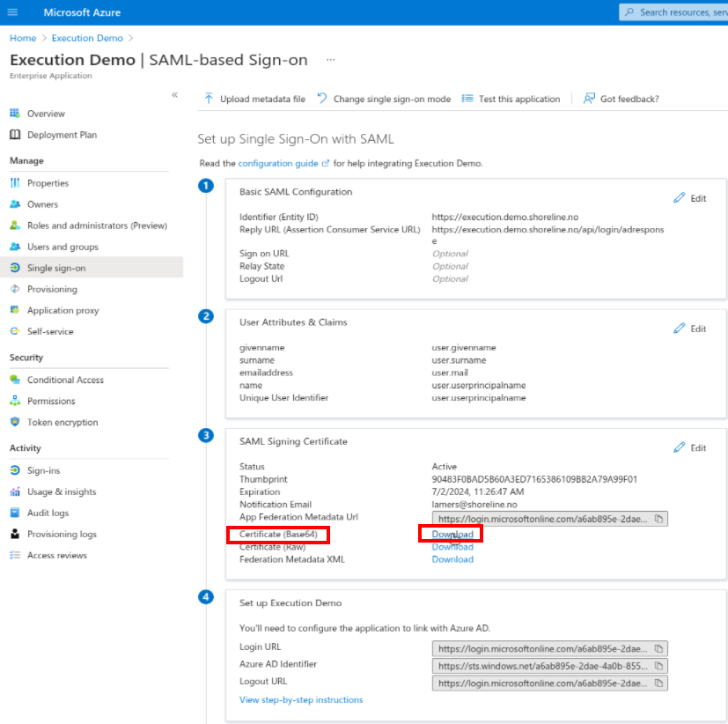Click the Single sign-on icon
This screenshot has height=724, width=728.
[15, 268]
